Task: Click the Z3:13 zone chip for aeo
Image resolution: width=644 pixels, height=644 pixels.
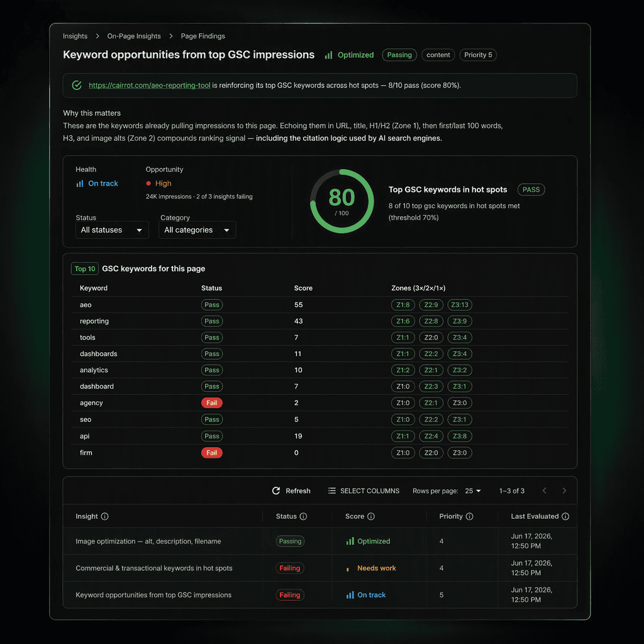Action: [x=460, y=305]
